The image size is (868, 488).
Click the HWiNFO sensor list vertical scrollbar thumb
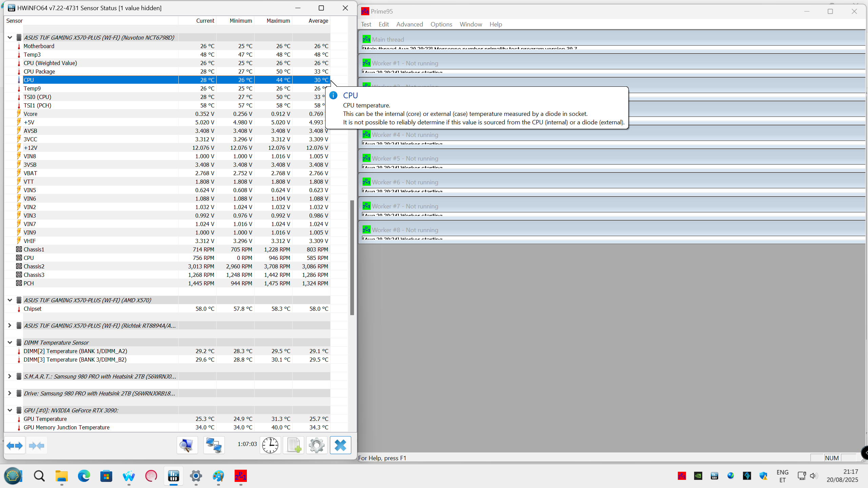352,258
